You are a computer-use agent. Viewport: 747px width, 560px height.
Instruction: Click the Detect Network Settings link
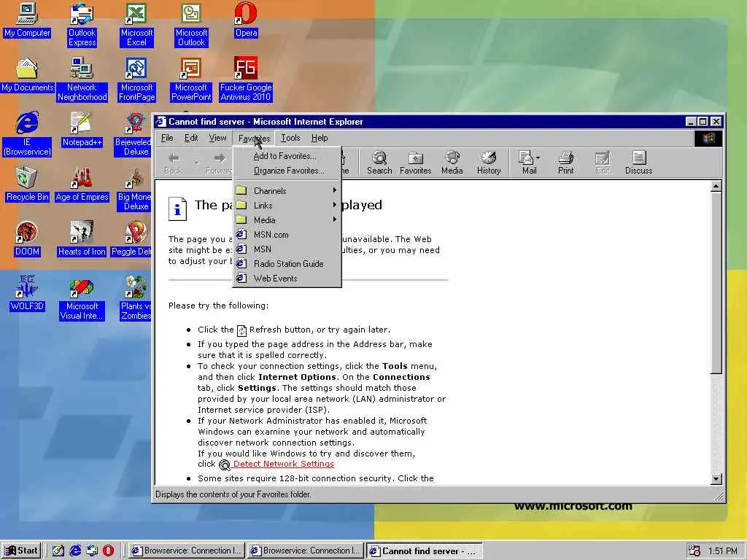coord(284,464)
